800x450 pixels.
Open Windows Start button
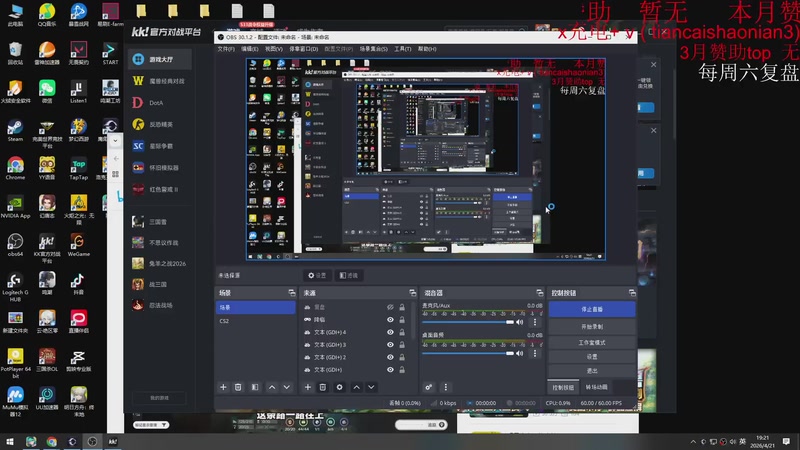(10, 442)
